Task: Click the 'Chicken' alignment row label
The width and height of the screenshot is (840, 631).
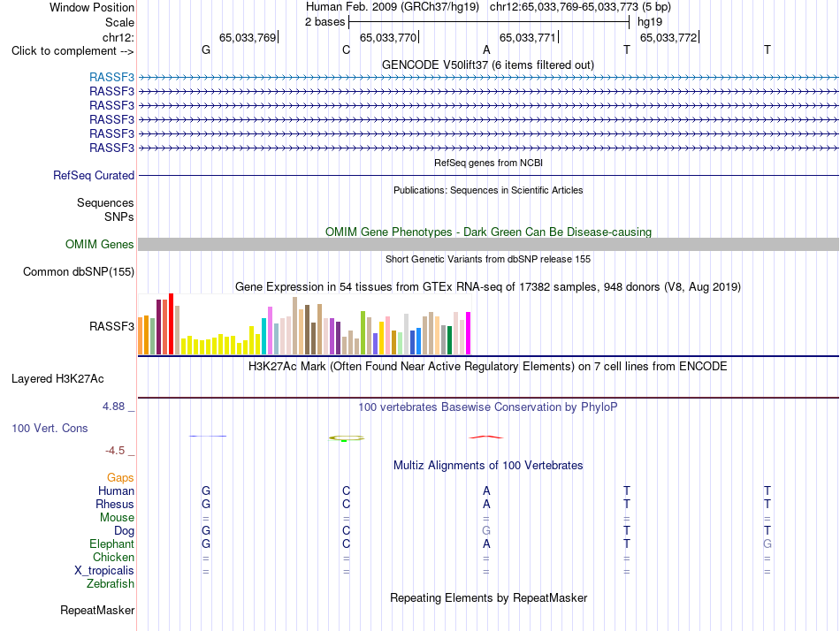Action: point(113,557)
